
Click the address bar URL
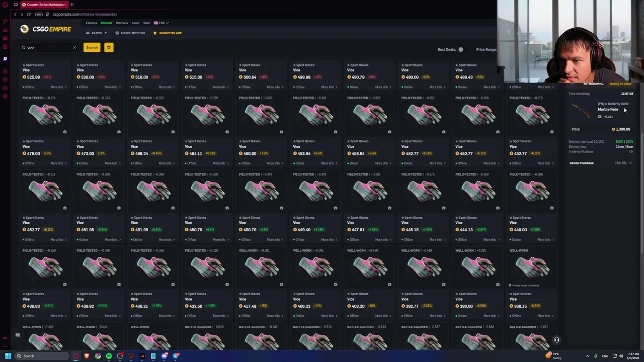pyautogui.click(x=85, y=14)
